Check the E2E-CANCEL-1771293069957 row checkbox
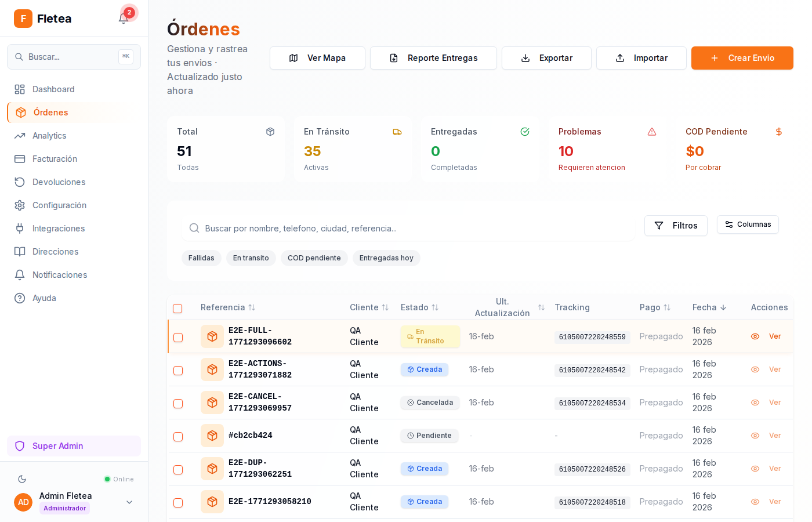 [178, 404]
